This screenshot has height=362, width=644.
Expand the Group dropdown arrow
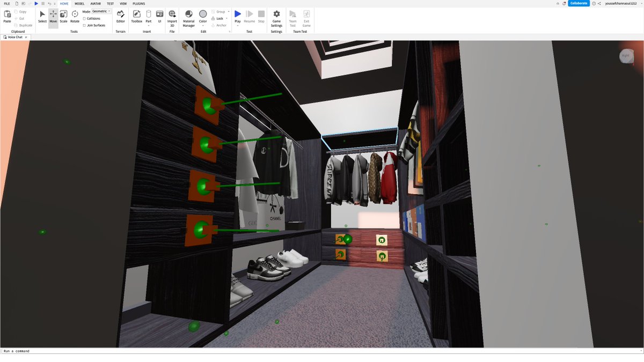click(x=229, y=12)
